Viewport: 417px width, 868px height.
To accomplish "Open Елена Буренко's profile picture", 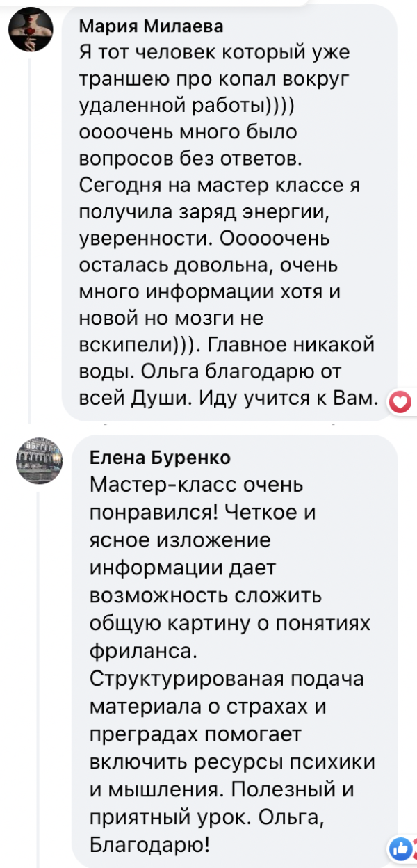I will [x=40, y=460].
